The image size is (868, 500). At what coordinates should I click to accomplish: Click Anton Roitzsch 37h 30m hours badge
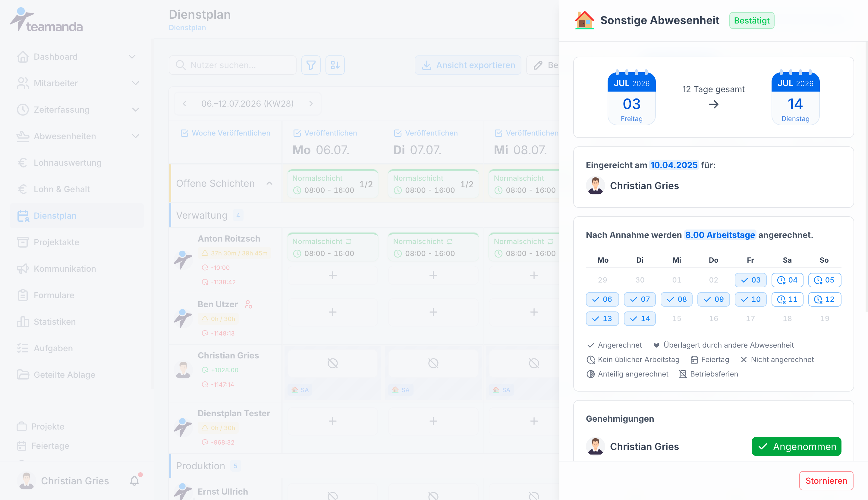[235, 253]
